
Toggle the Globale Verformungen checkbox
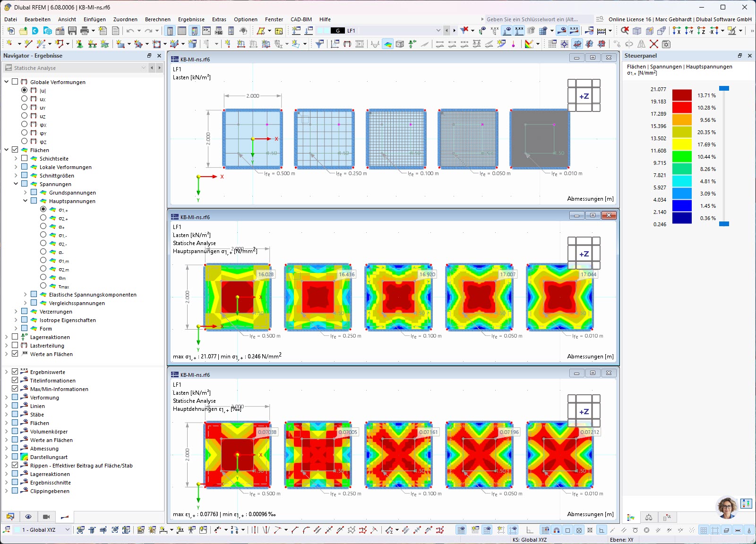click(x=15, y=82)
